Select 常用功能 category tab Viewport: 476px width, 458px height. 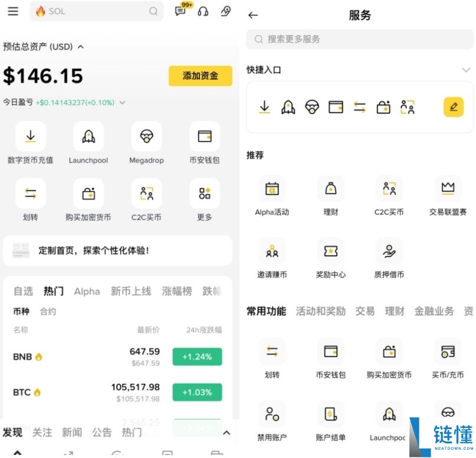(x=266, y=311)
